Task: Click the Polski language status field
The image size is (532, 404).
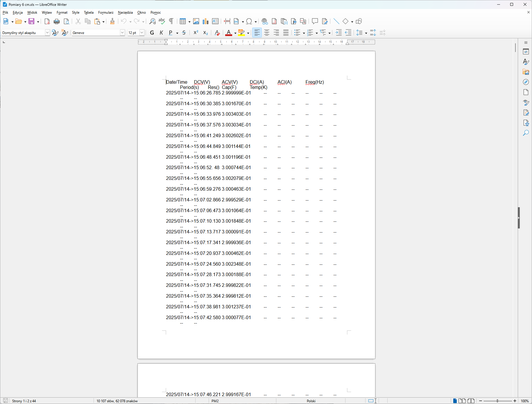Action: pos(311,401)
